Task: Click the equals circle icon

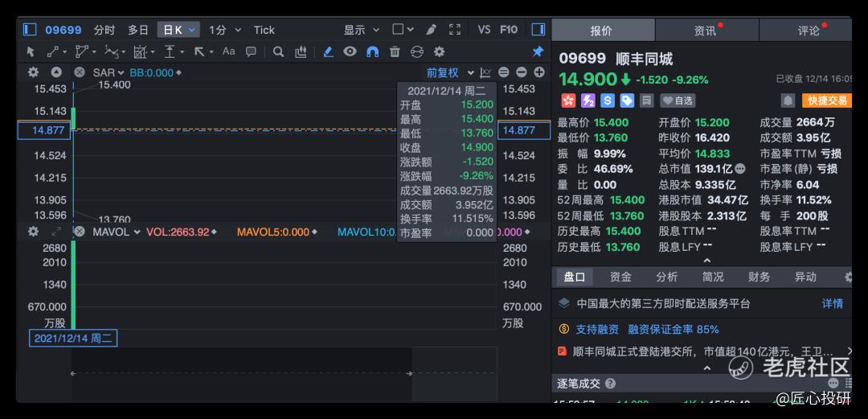Action: (x=503, y=72)
